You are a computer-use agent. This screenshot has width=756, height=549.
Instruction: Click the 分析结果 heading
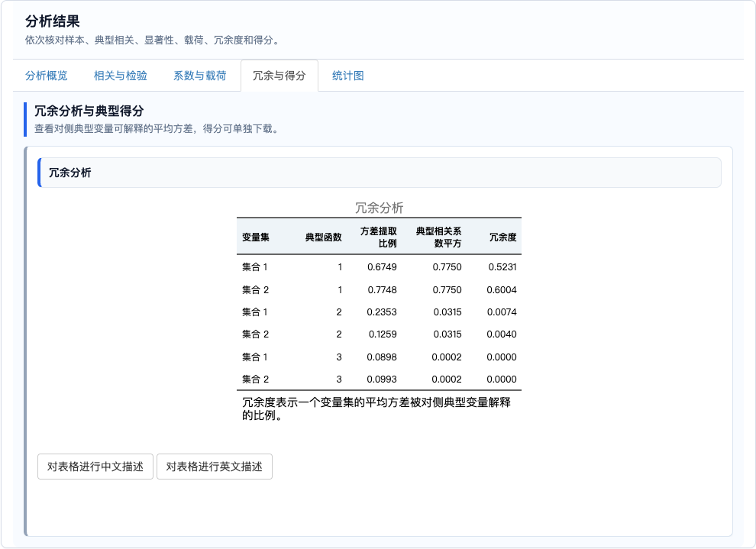point(53,21)
